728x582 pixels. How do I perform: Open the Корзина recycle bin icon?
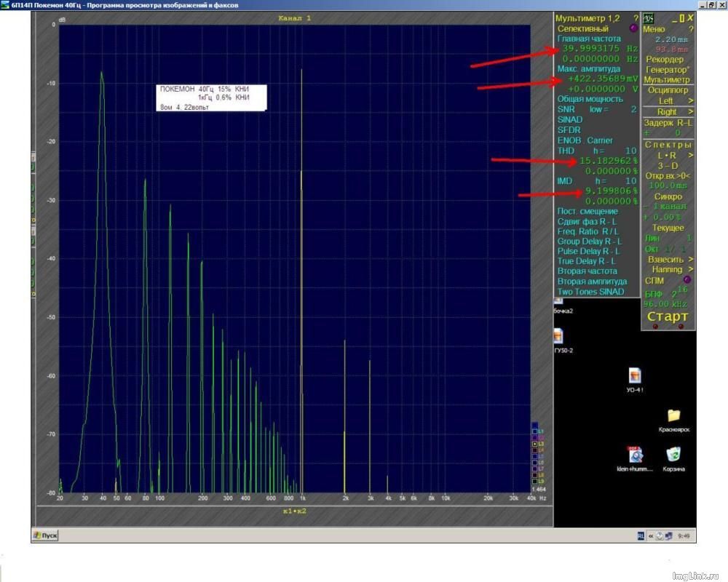[673, 455]
